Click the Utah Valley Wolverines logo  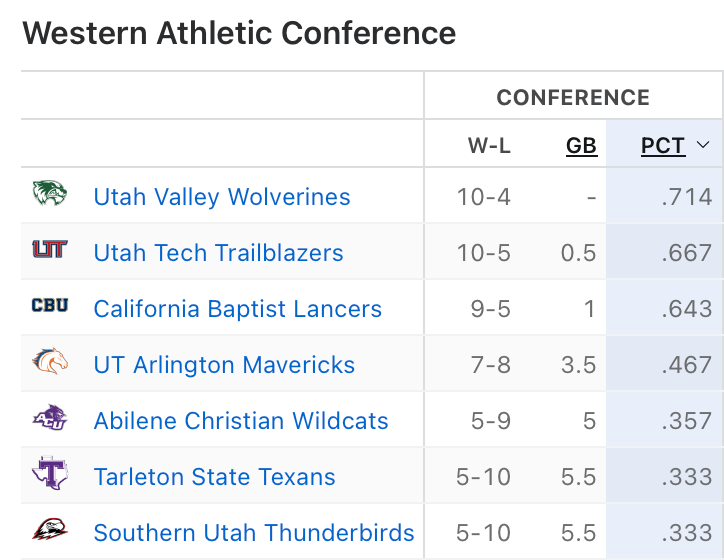[49, 194]
